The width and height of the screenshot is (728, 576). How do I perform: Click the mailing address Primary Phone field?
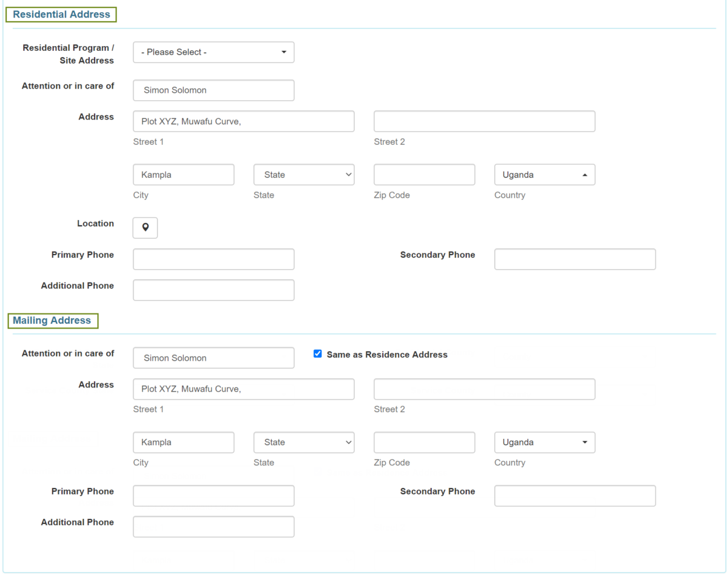[x=214, y=495]
